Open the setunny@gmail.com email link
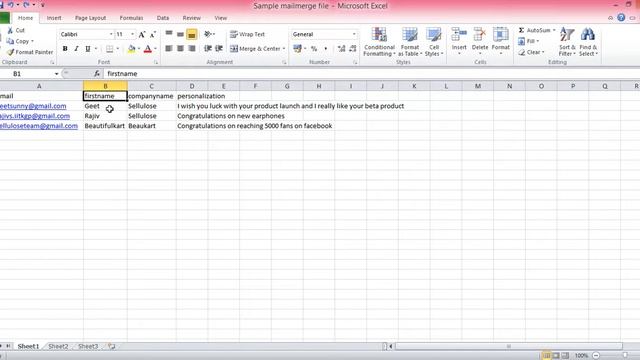This screenshot has width=640, height=360. [x=33, y=106]
